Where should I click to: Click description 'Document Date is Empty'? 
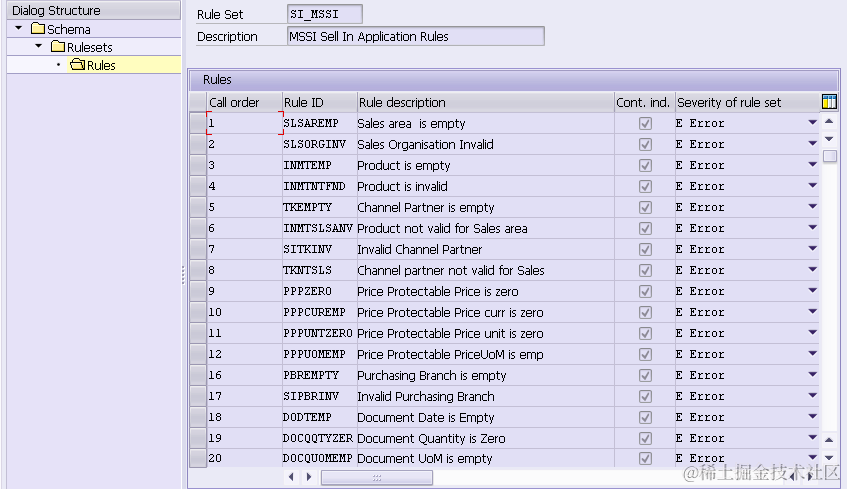tap(426, 417)
